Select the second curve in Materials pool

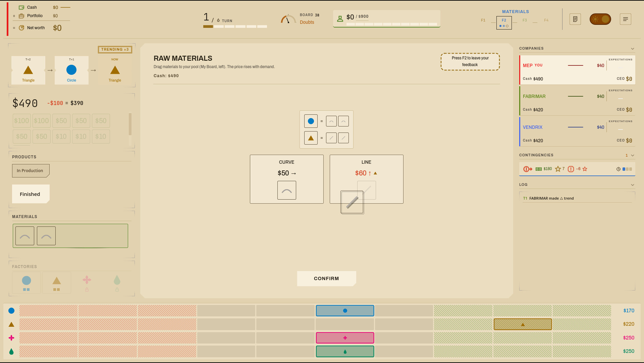click(x=46, y=236)
